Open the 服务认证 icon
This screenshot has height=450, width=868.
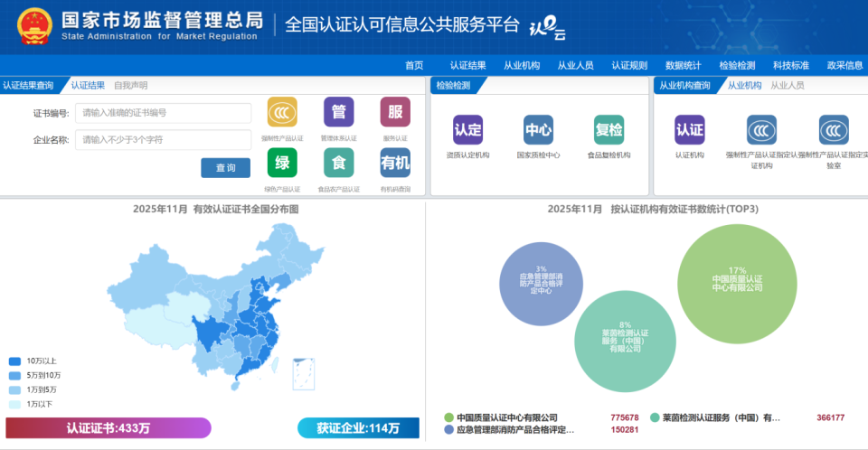coord(395,112)
